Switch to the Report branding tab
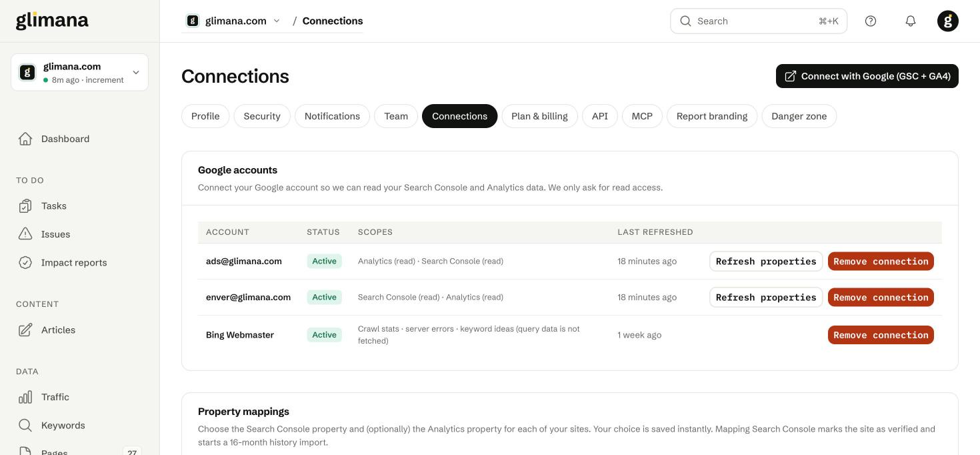Screen dimensions: 980x455 tap(712, 116)
